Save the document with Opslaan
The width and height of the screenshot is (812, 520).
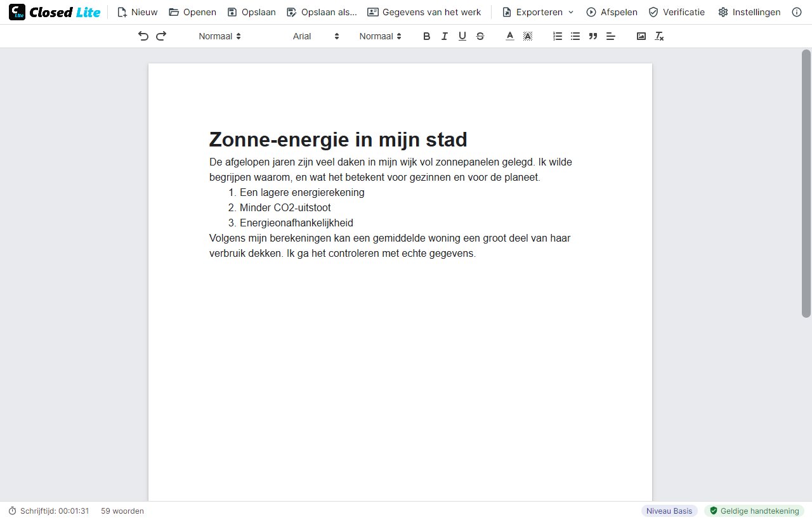[251, 12]
